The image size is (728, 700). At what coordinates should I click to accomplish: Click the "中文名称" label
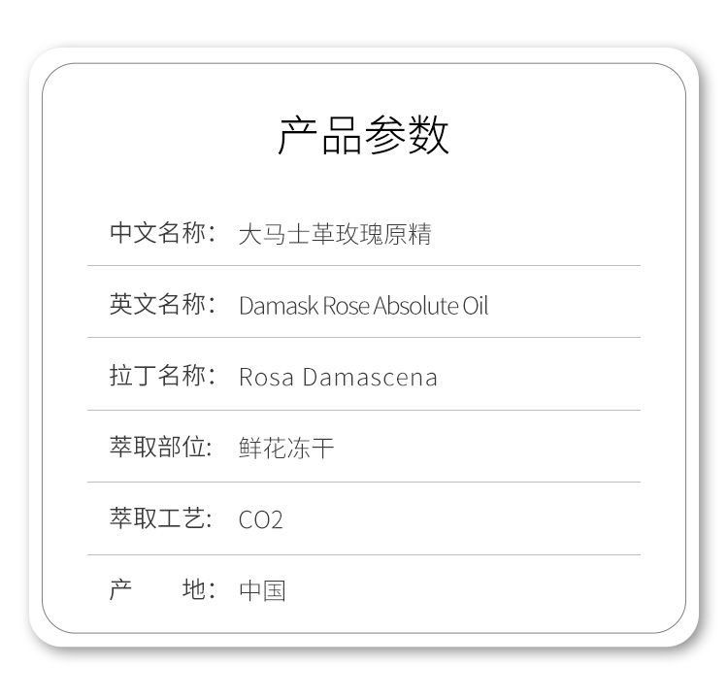coord(158,233)
